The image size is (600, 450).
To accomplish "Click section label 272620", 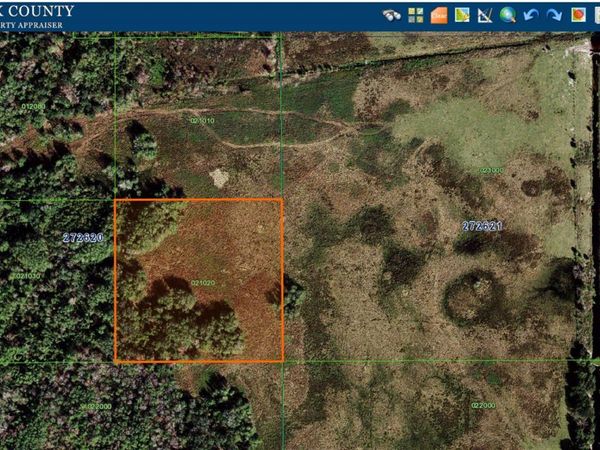I will 83,238.
